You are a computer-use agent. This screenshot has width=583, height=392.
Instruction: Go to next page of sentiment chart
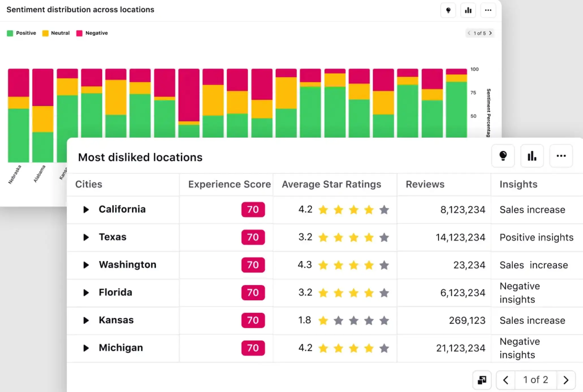[490, 33]
